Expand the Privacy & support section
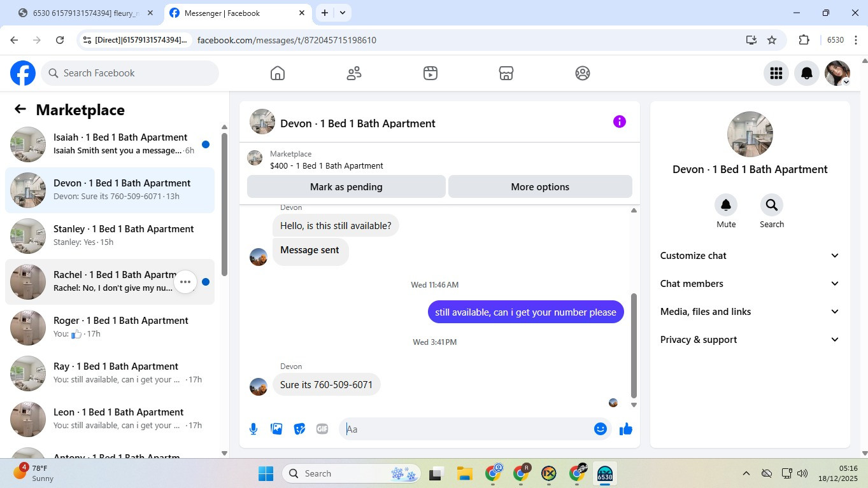 750,340
